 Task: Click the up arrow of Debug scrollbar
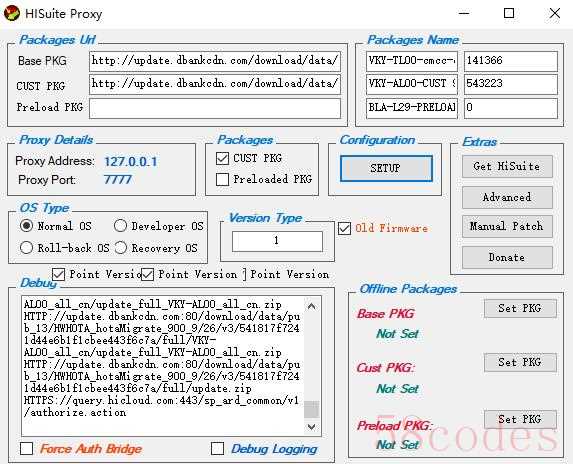[311, 306]
